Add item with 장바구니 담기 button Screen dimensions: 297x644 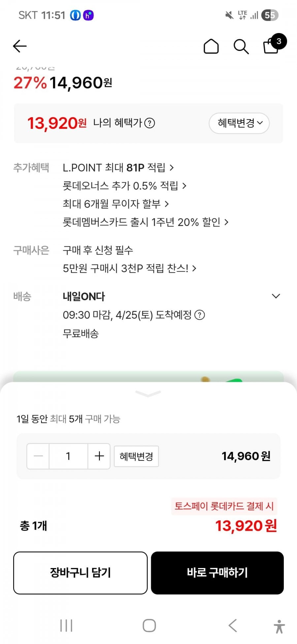(80, 573)
